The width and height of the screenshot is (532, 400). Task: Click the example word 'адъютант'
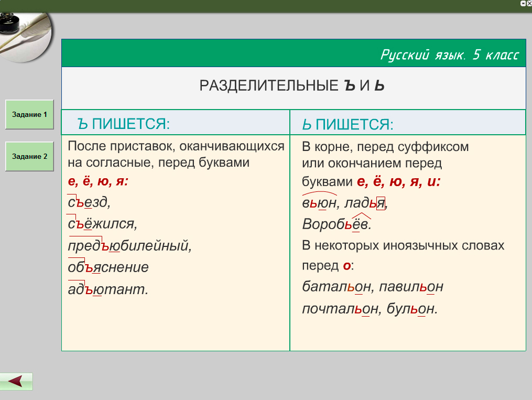[x=107, y=289]
